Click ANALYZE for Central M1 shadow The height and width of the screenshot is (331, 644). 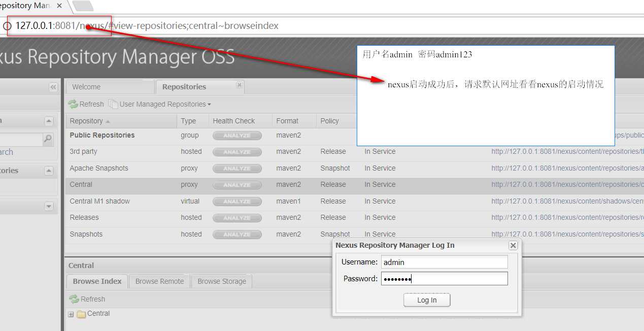tap(237, 202)
